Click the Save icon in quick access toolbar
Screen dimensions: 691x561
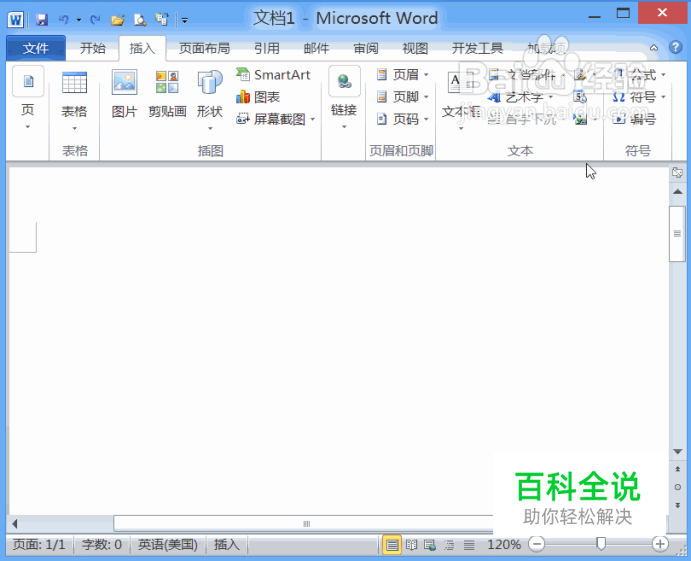click(x=41, y=20)
